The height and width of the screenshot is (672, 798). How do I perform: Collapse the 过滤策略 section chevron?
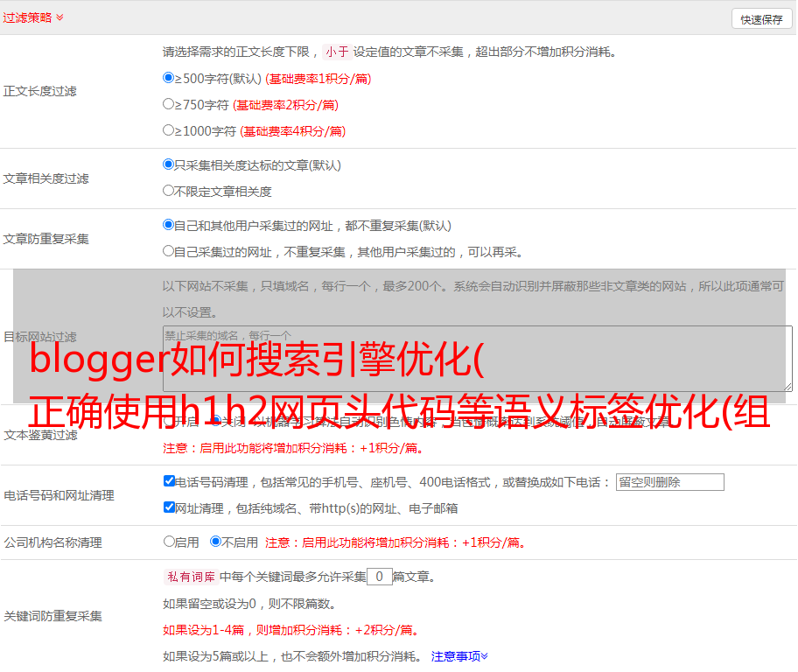(59, 17)
